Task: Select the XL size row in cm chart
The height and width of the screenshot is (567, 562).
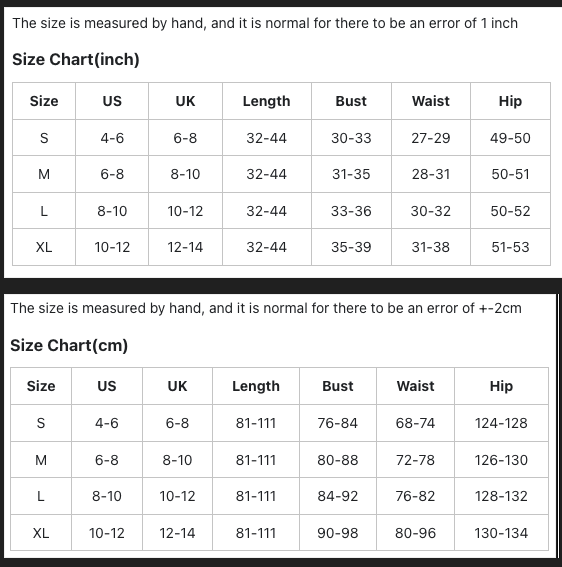Action: pos(279,533)
